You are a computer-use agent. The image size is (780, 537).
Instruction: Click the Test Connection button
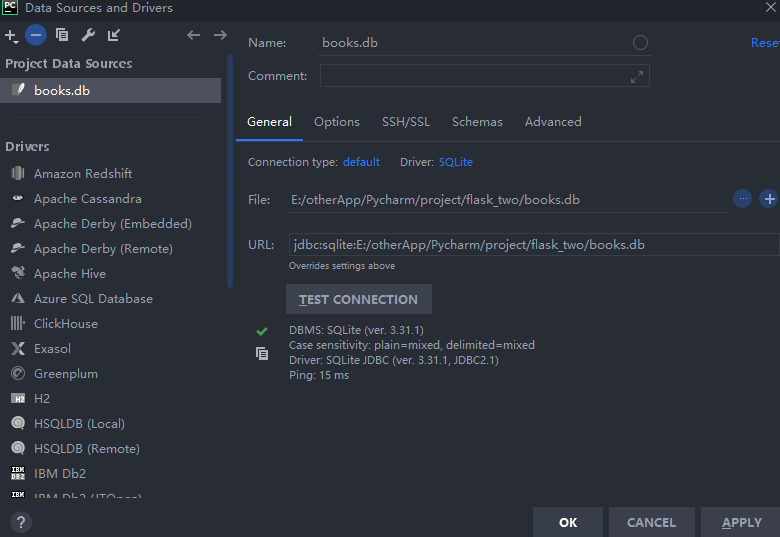click(359, 299)
